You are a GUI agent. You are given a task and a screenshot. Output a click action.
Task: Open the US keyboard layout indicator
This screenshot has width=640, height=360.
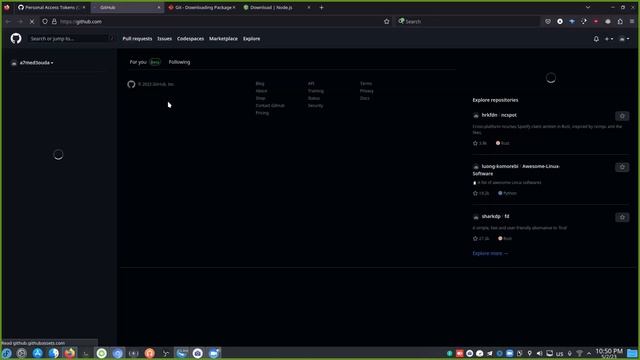[x=560, y=354]
